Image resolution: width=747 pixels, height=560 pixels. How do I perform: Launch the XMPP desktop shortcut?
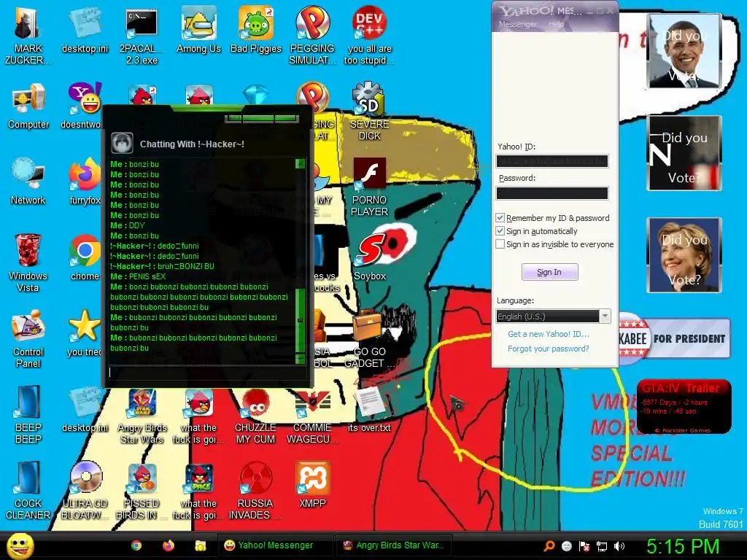[x=312, y=485]
